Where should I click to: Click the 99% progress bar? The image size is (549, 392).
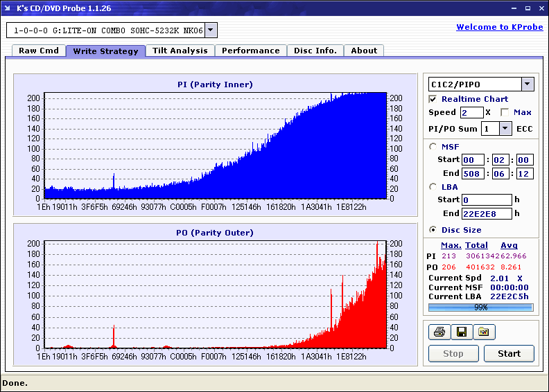pyautogui.click(x=481, y=308)
